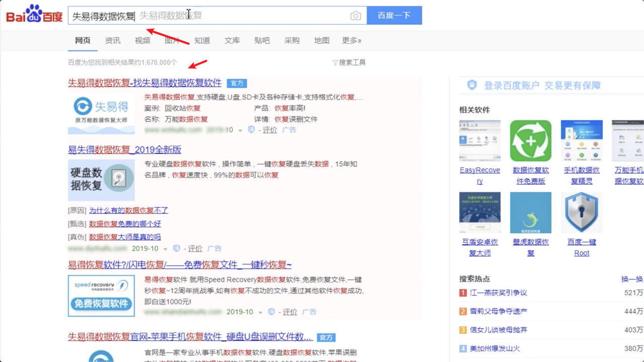Open green 数据恢复软件免费版 icon
644x362 pixels.
point(531,141)
